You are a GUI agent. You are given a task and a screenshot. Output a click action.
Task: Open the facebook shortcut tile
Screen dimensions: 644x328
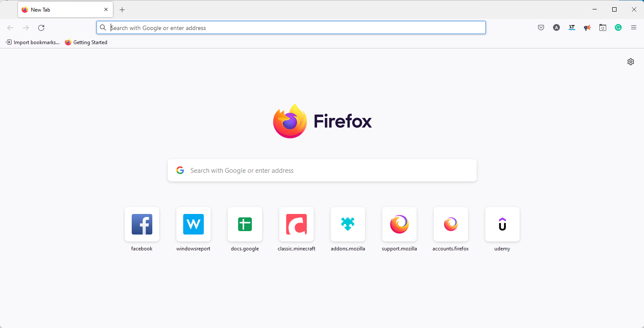pyautogui.click(x=142, y=224)
